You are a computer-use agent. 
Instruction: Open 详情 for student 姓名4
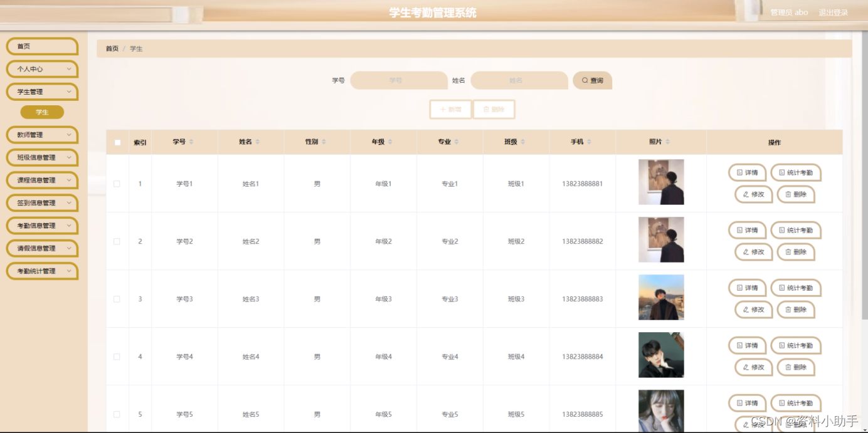pos(747,345)
